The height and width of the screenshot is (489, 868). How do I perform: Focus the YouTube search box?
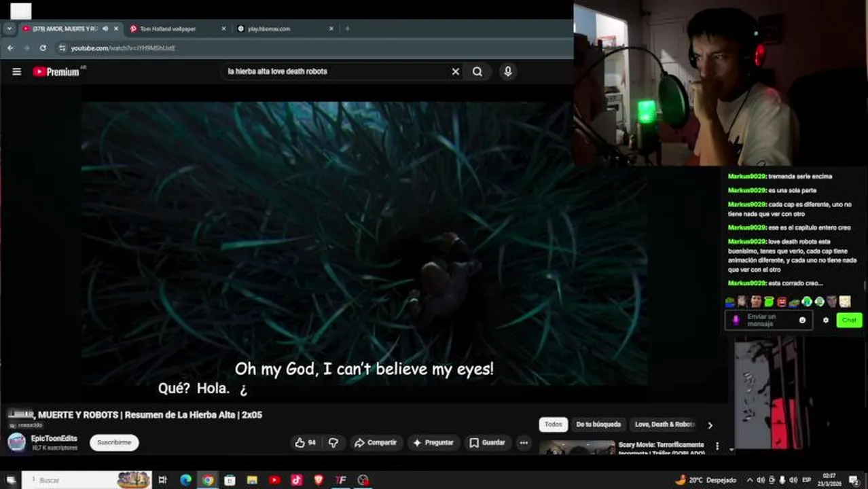336,71
